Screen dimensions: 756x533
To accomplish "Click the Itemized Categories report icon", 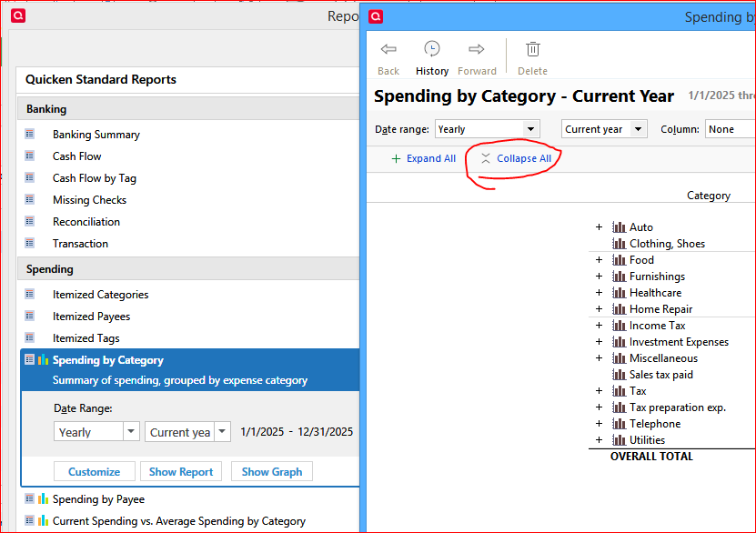I will 30,294.
